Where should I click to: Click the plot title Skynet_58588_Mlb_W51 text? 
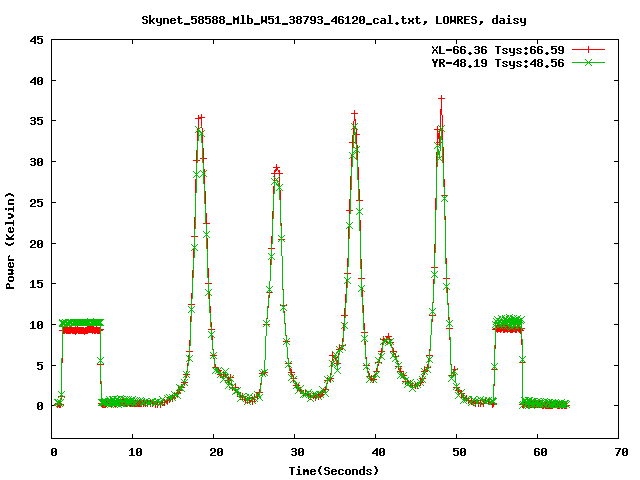tap(334, 20)
